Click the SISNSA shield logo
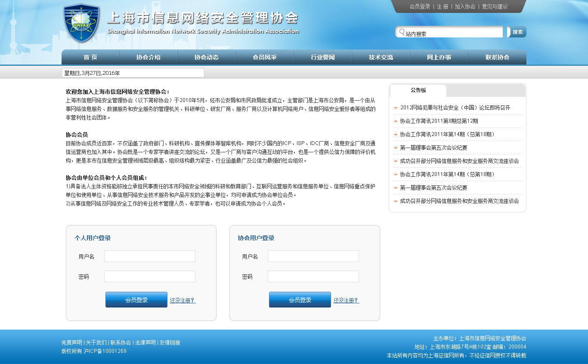 81,23
